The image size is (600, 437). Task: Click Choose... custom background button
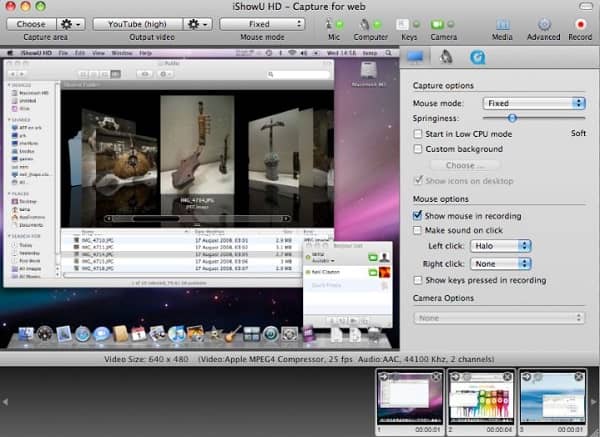(x=465, y=165)
